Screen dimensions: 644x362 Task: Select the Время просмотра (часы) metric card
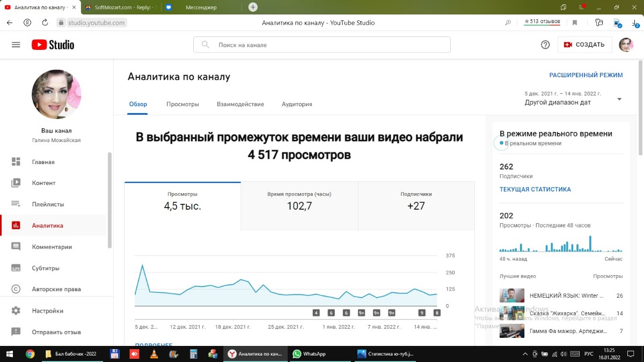point(299,206)
